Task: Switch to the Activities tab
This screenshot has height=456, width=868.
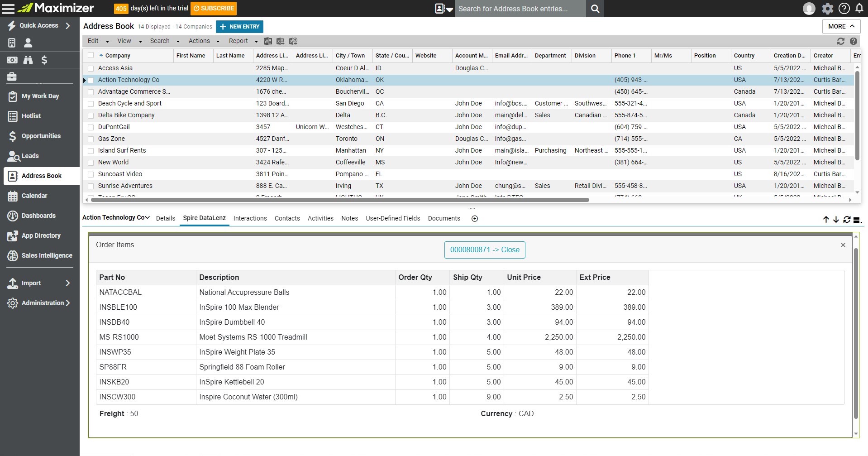Action: pyautogui.click(x=320, y=218)
